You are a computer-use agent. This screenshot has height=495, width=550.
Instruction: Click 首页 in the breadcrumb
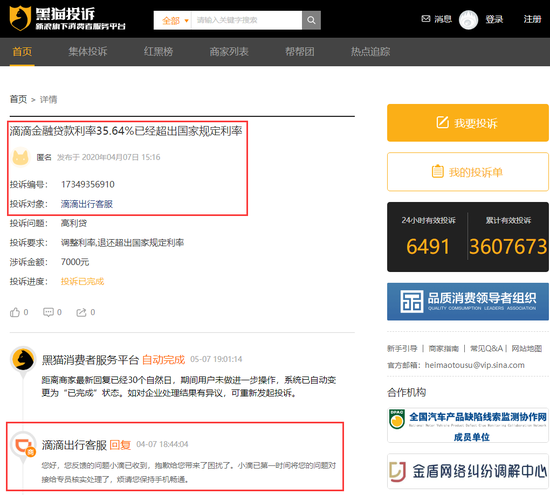pos(18,99)
